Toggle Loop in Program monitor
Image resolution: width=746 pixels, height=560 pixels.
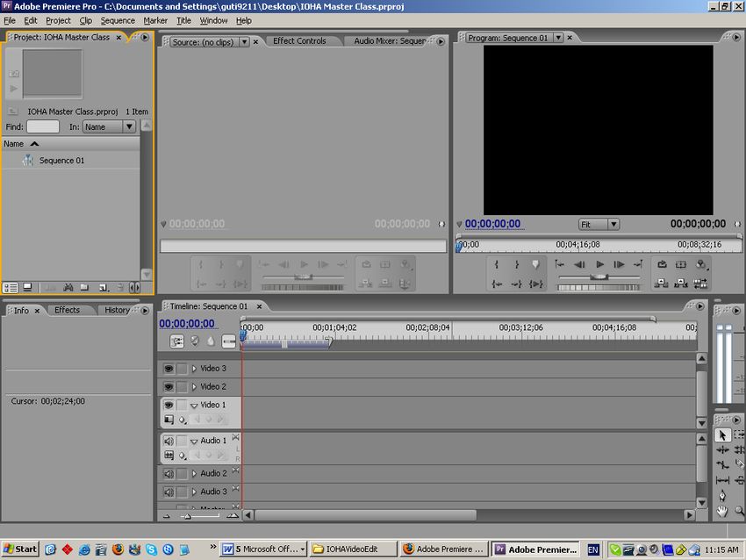662,264
